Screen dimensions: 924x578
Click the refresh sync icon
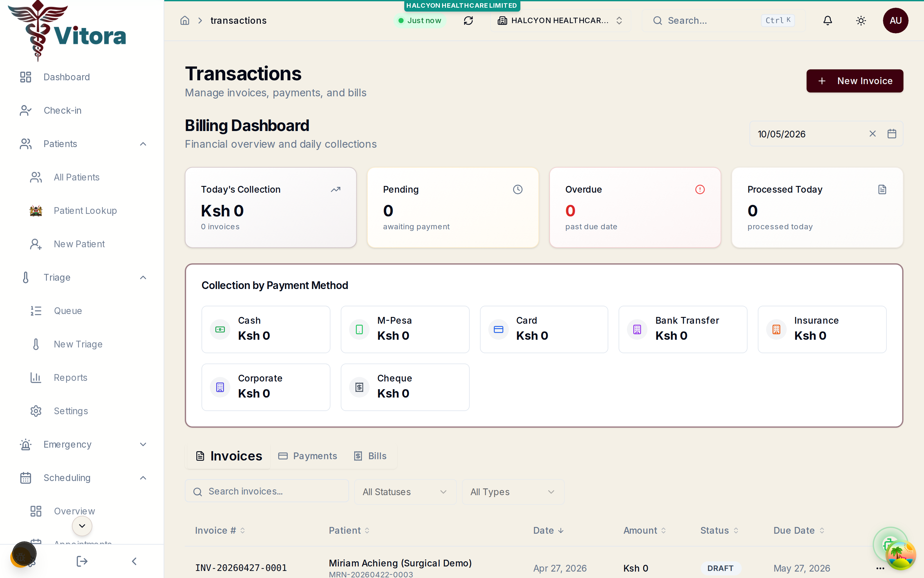pyautogui.click(x=468, y=21)
